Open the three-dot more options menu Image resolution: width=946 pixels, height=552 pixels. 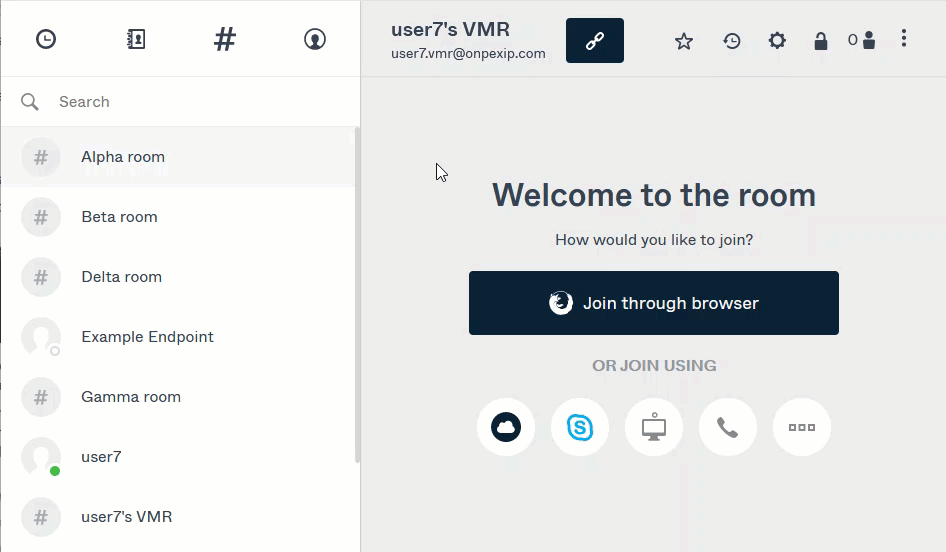pos(904,39)
